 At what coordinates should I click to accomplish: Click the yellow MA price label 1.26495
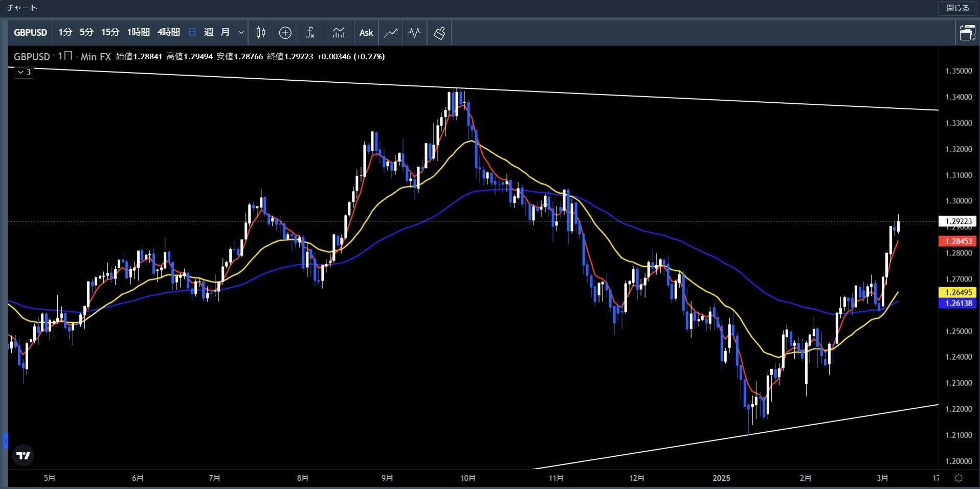(958, 292)
